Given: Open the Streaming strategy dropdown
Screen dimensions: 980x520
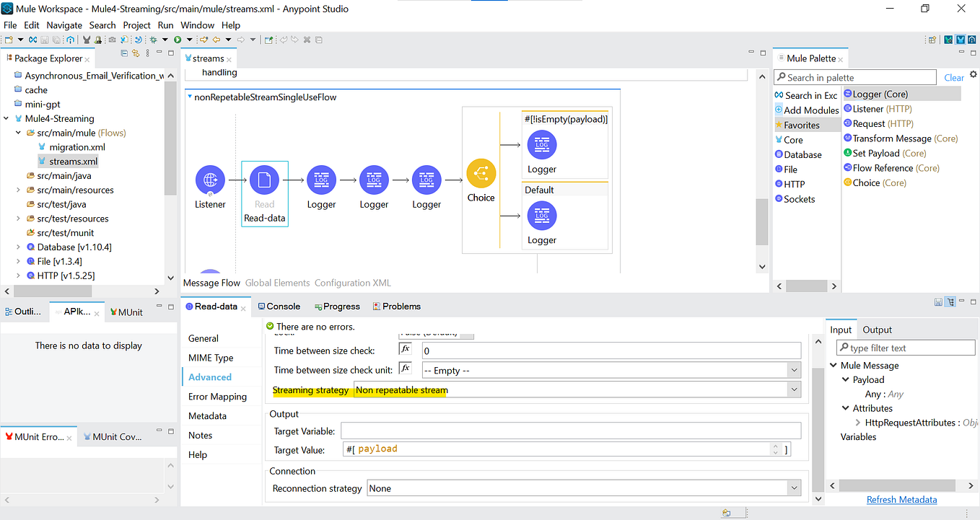Looking at the screenshot, I should click(793, 389).
